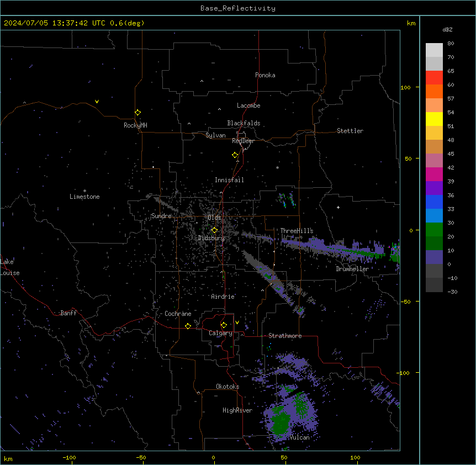Viewport: 476px width, 465px height.
Task: Click the Banff label
Action: [x=68, y=313]
